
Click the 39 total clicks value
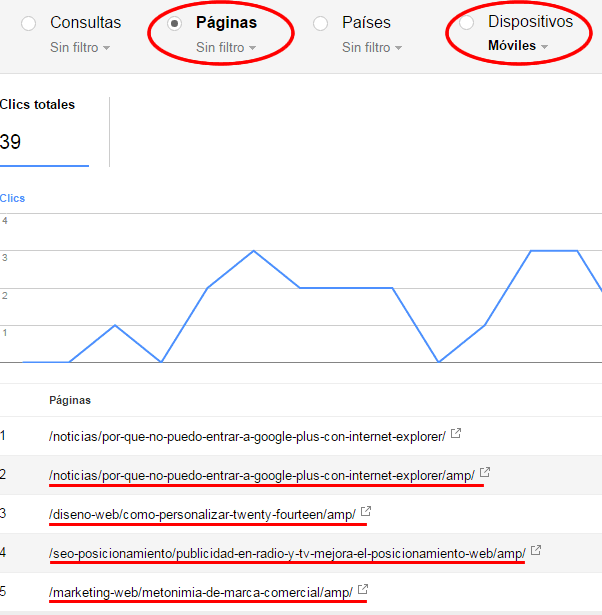click(x=10, y=142)
